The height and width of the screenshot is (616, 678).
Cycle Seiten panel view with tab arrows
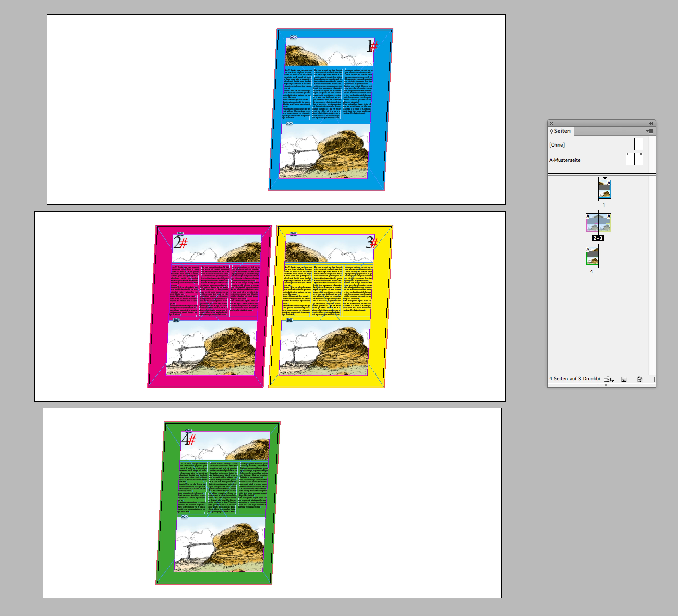click(x=552, y=131)
